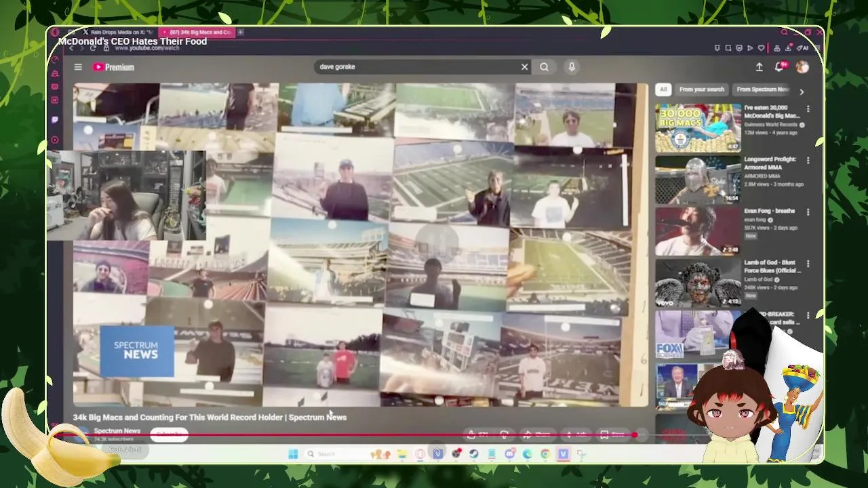Screen dimensions: 868x488
Task: Open the Longsword Profight video thumbnail
Action: tap(698, 179)
